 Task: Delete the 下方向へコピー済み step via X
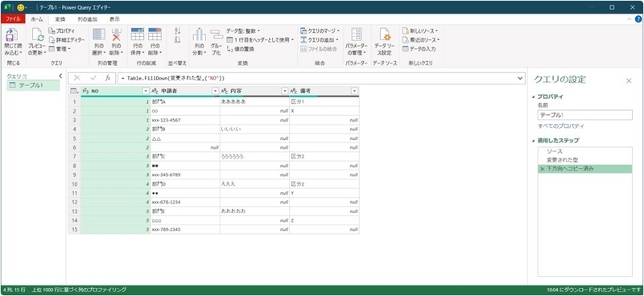(542, 169)
